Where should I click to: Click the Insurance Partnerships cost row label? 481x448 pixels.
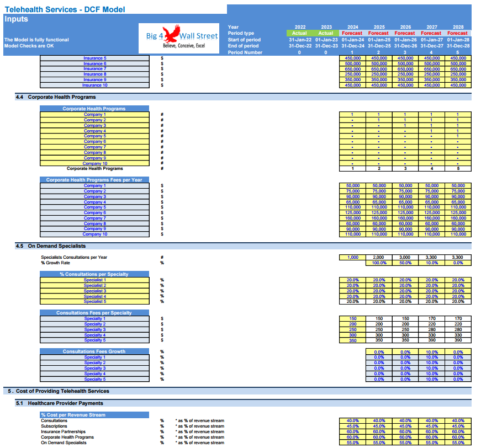click(x=63, y=432)
